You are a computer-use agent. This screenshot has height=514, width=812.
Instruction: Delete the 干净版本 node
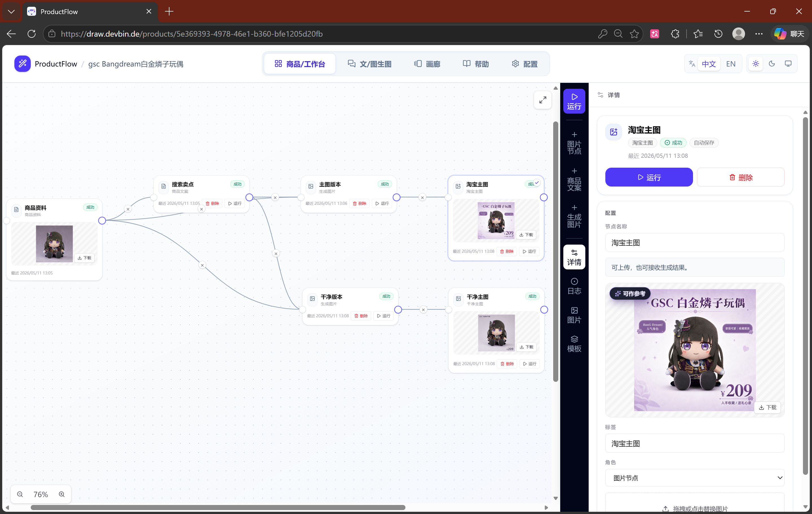361,316
